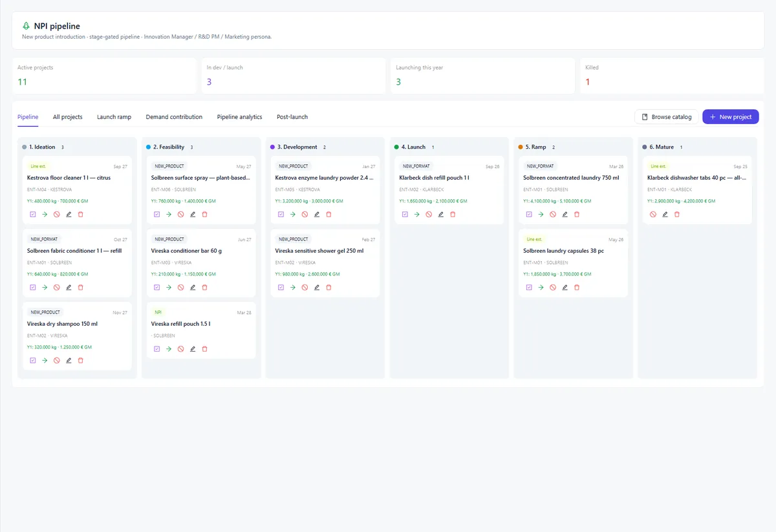Kill Solbreen surface spray project
The height and width of the screenshot is (532, 776).
(181, 214)
